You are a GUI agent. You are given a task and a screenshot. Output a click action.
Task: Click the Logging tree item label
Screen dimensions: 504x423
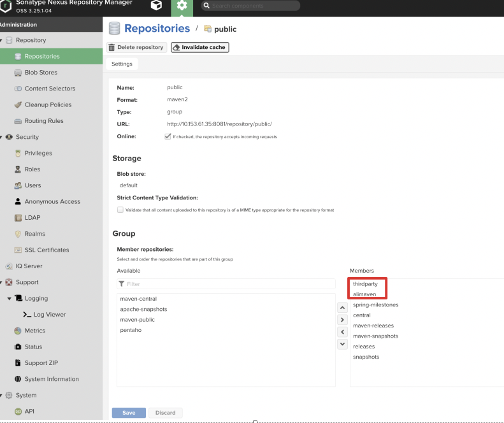(36, 299)
